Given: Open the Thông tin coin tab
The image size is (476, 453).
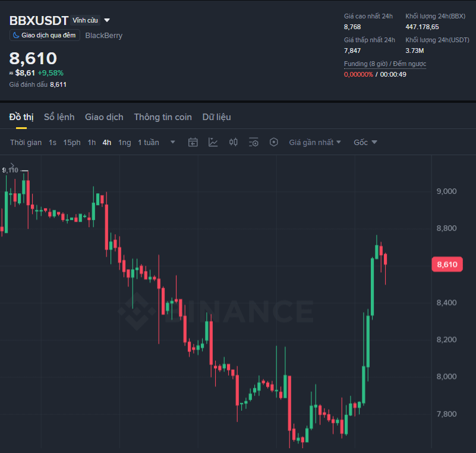Looking at the screenshot, I should tap(163, 117).
